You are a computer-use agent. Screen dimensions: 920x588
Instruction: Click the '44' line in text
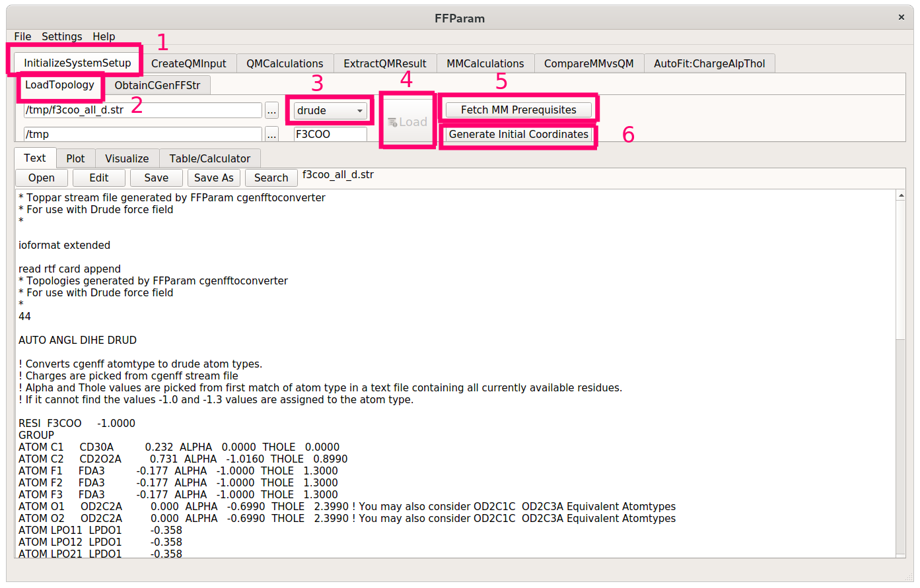[x=25, y=316]
